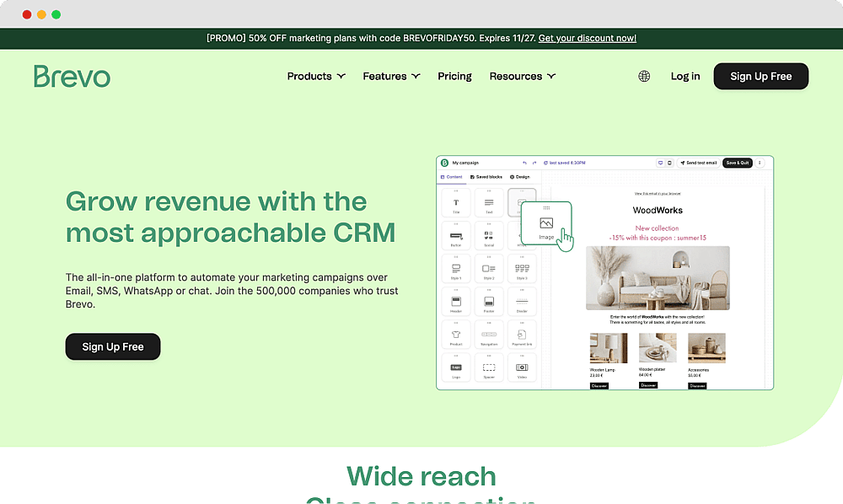Choose the Social block in editor preview
Image resolution: width=843 pixels, height=504 pixels.
click(489, 236)
